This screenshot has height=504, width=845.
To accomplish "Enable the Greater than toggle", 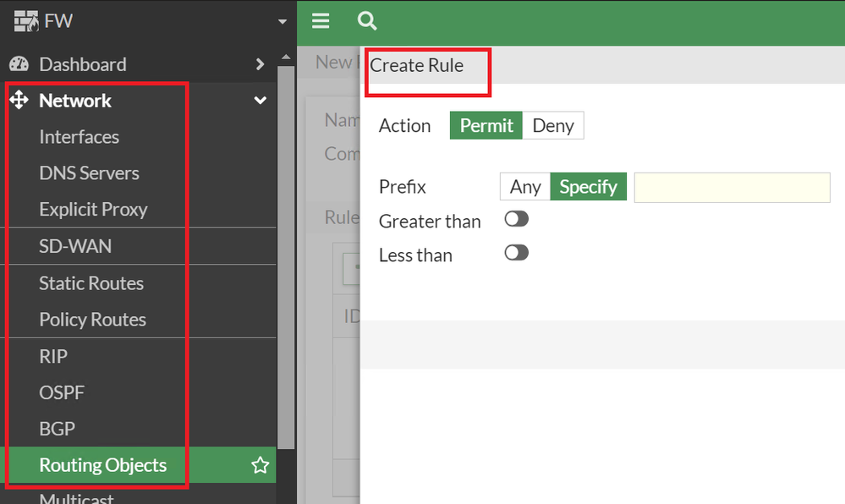I will coord(516,220).
